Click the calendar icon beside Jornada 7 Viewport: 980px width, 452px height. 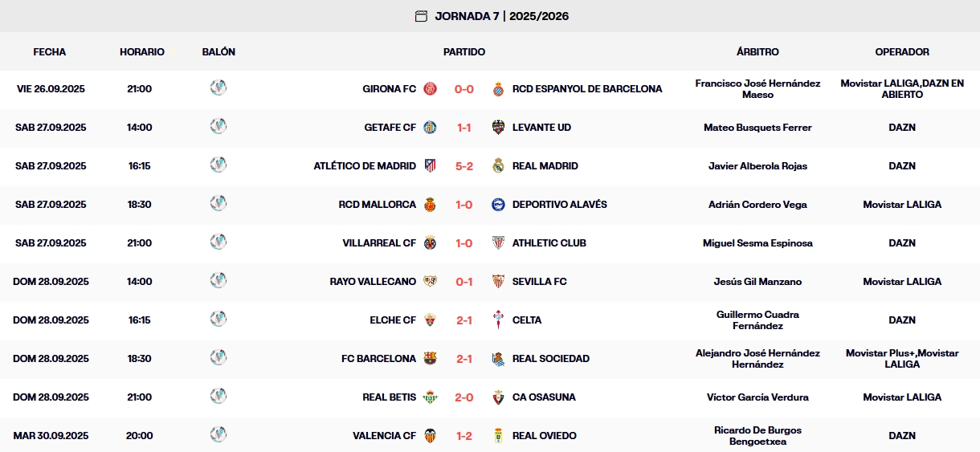pos(421,16)
